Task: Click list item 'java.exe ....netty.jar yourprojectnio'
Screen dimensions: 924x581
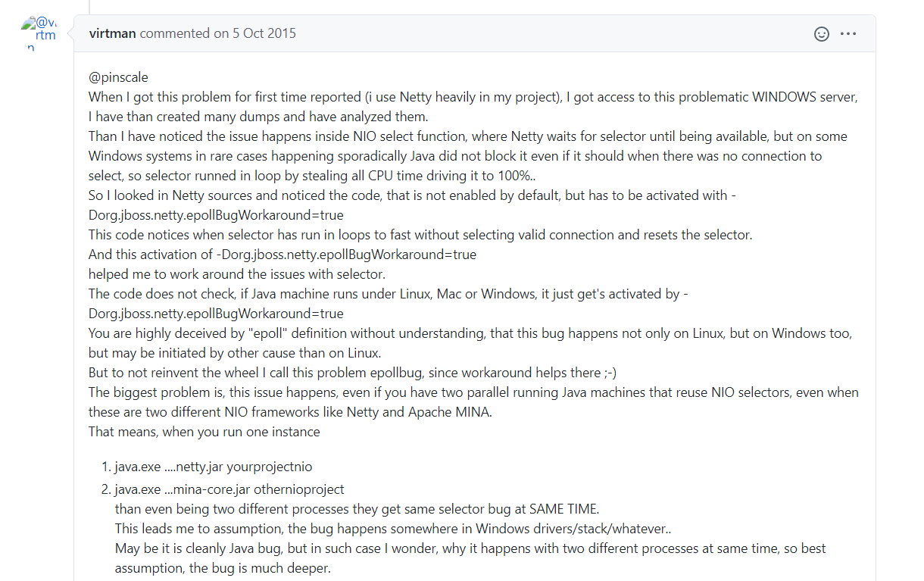Action: (214, 467)
